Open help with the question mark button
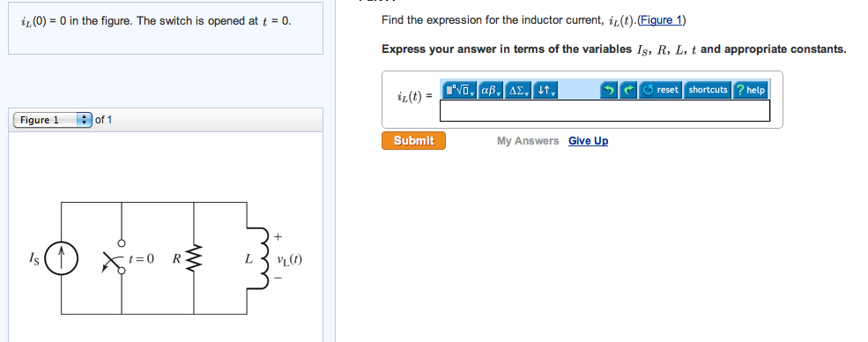 pos(751,90)
